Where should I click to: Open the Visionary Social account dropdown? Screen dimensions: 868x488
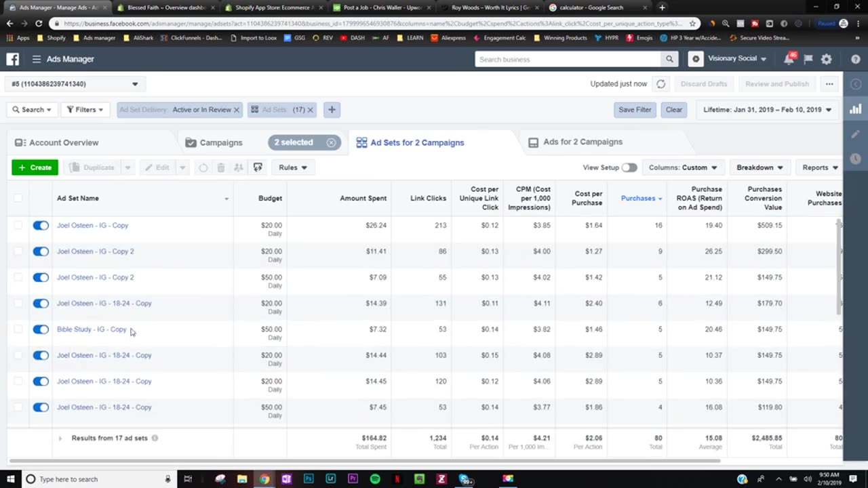pyautogui.click(x=736, y=59)
